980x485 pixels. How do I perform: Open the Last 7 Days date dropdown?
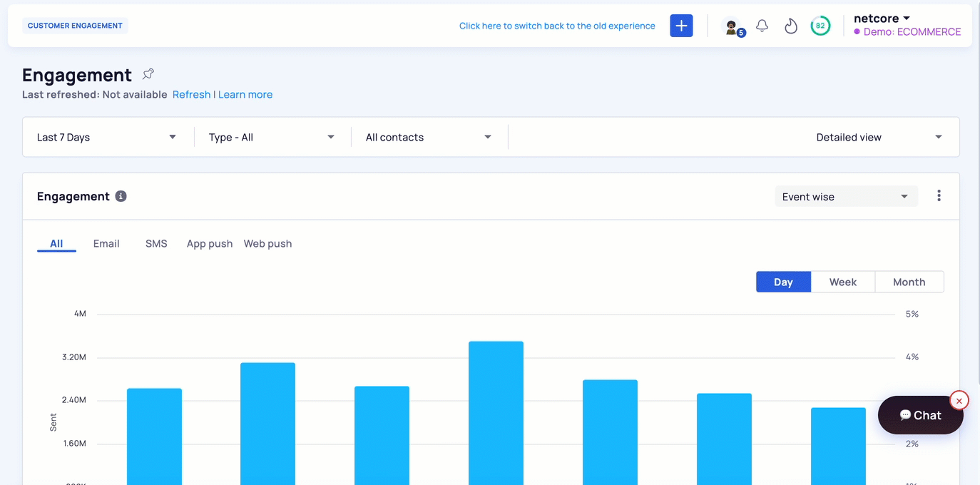coord(107,137)
